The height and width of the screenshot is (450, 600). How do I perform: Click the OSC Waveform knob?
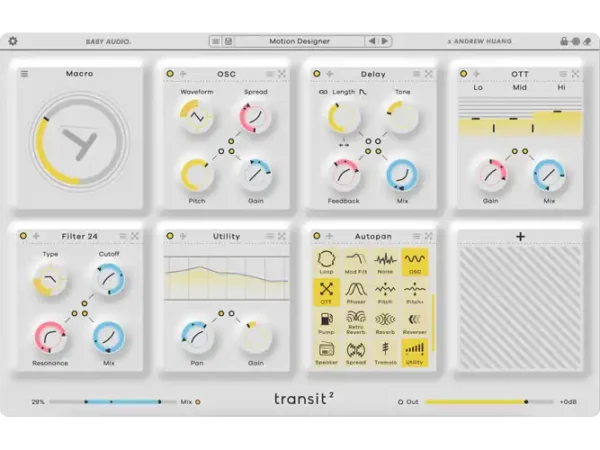click(197, 117)
